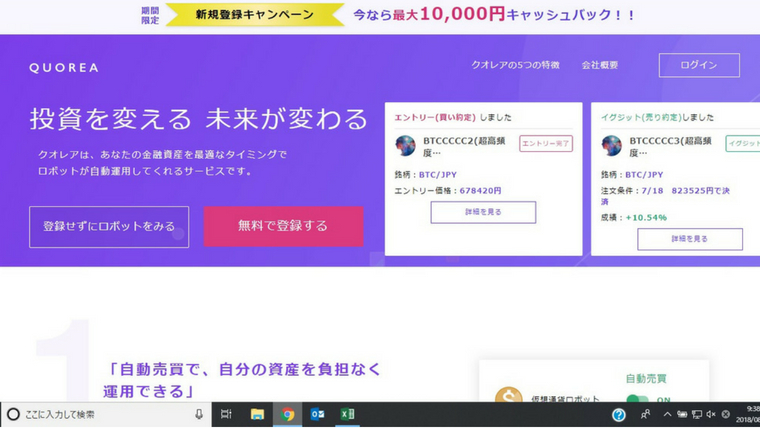Click the 新規登録キャンペーン banner
Screen dimensions: 760x428
click(x=255, y=15)
